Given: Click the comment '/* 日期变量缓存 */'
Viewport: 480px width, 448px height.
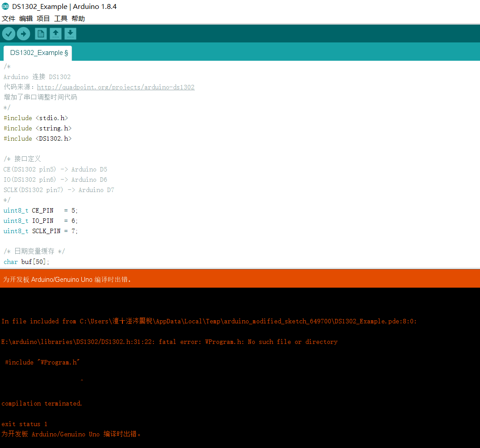Looking at the screenshot, I should click(34, 251).
